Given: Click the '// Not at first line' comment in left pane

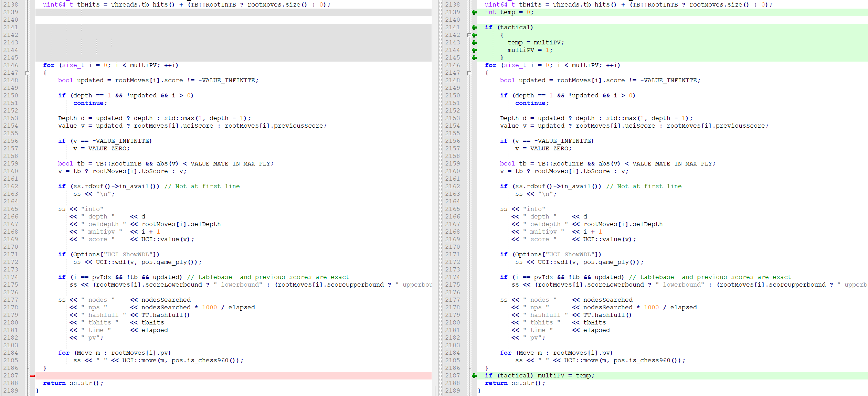Looking at the screenshot, I should tap(202, 186).
